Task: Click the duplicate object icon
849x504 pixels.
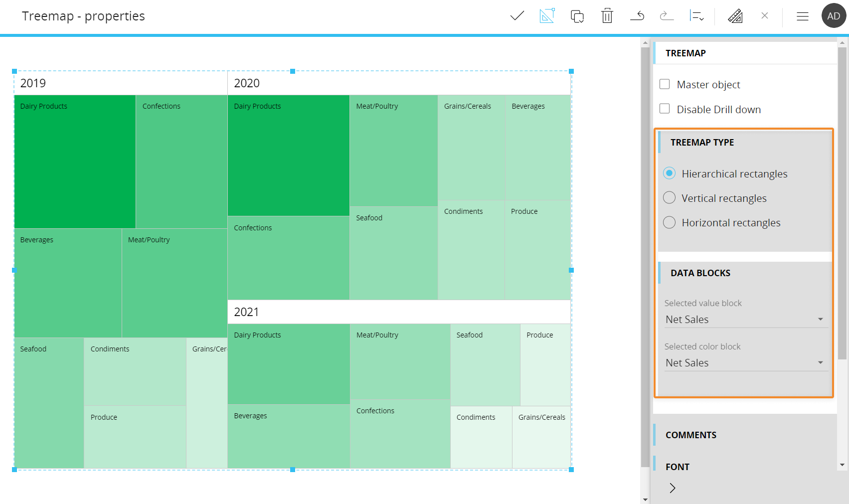Action: tap(577, 16)
